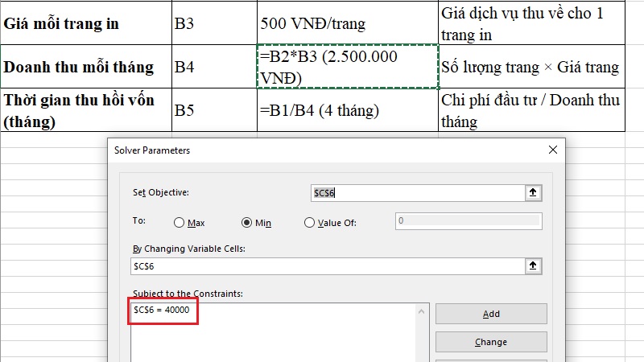The width and height of the screenshot is (644, 362).
Task: Change the selected constraint
Action: 491,342
